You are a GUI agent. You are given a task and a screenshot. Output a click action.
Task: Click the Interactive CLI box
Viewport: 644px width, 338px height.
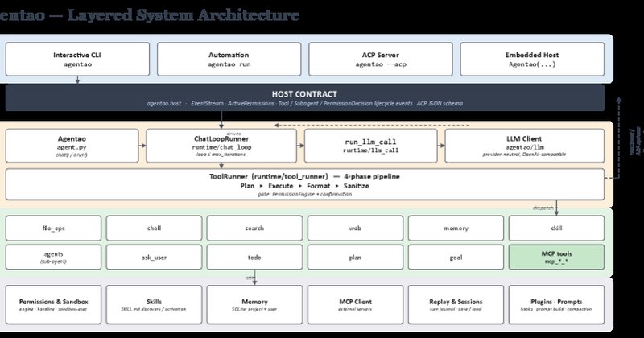(77, 59)
